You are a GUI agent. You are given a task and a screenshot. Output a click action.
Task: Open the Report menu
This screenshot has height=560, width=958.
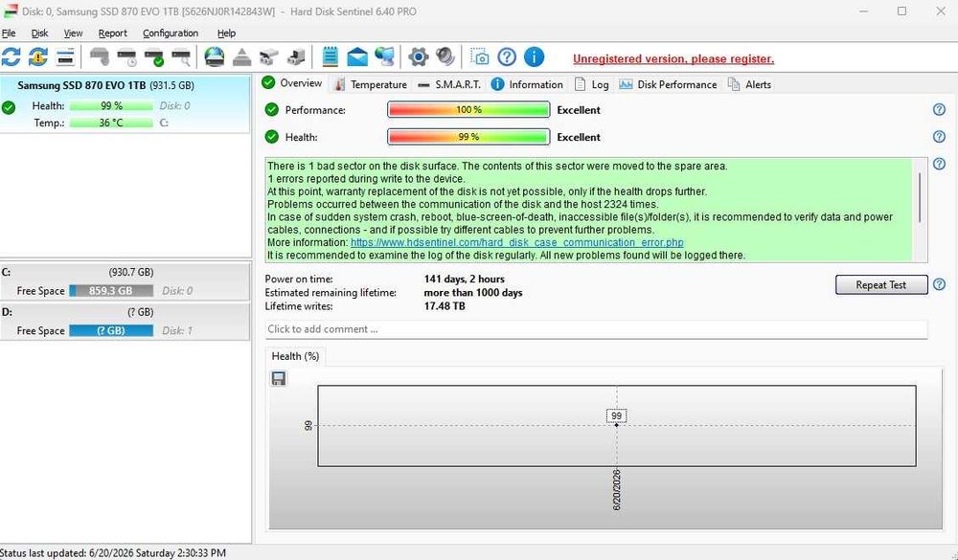click(113, 33)
